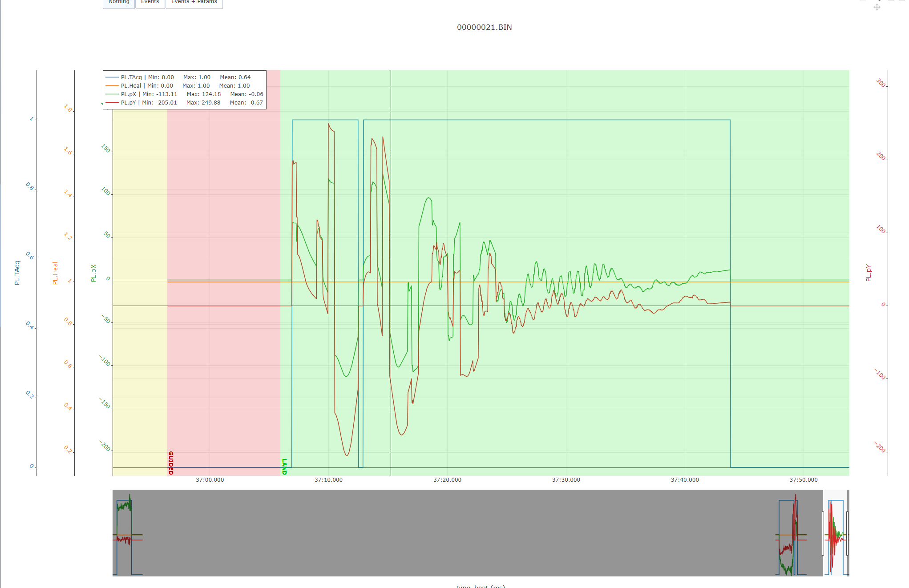Click the 37:20.000 time tick label
909x588 pixels.
point(447,480)
